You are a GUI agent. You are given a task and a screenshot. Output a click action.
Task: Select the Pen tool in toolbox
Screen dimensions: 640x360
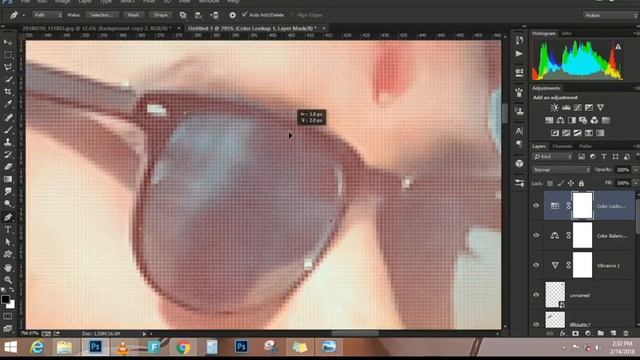click(8, 217)
